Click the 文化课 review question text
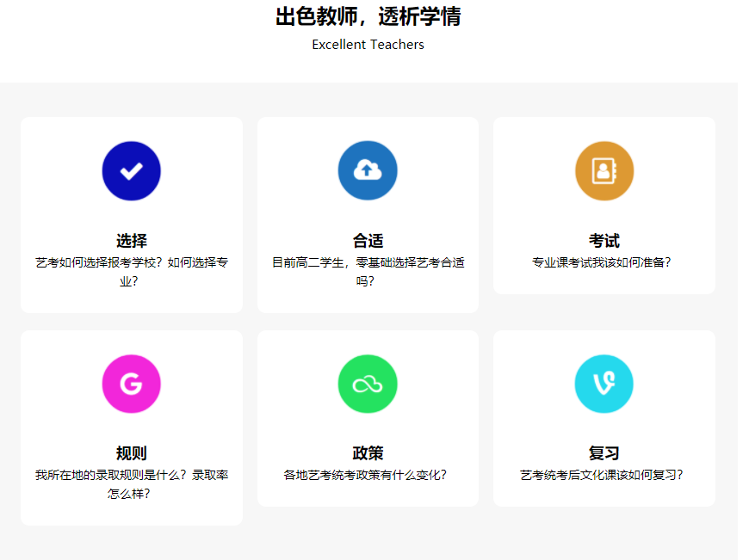The image size is (749, 560). pyautogui.click(x=604, y=475)
